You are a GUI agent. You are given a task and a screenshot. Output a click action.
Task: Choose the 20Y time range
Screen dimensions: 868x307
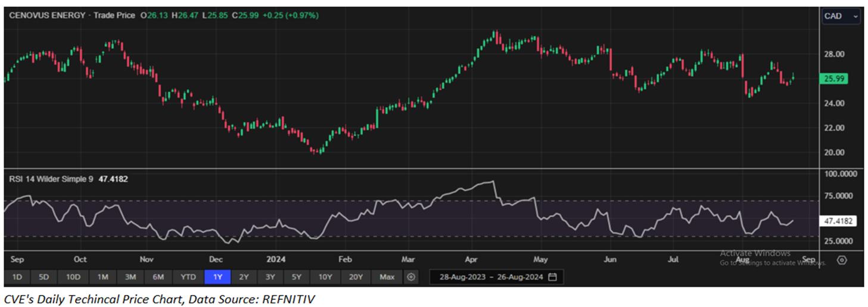(356, 277)
